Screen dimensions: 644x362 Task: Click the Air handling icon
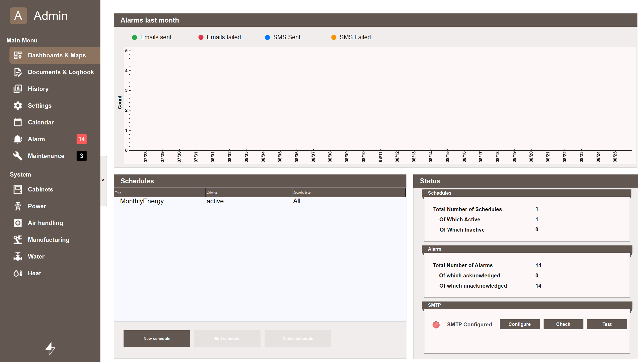[18, 223]
